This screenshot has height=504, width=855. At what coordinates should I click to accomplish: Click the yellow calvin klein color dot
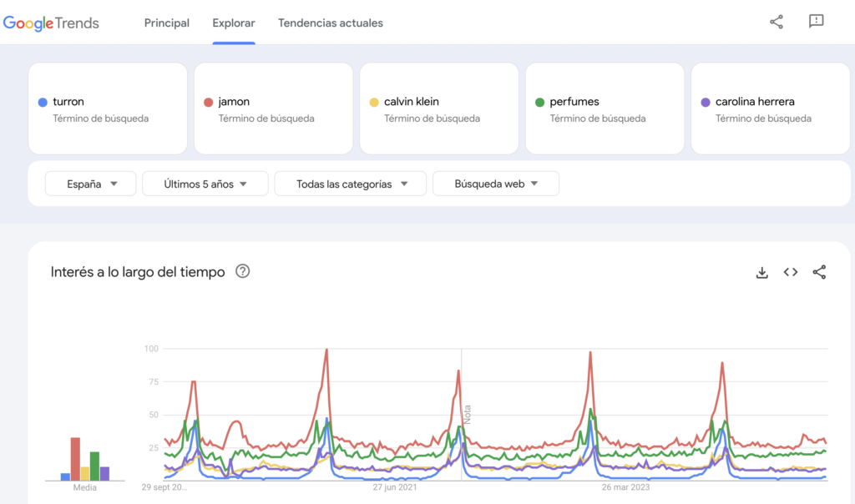(374, 102)
